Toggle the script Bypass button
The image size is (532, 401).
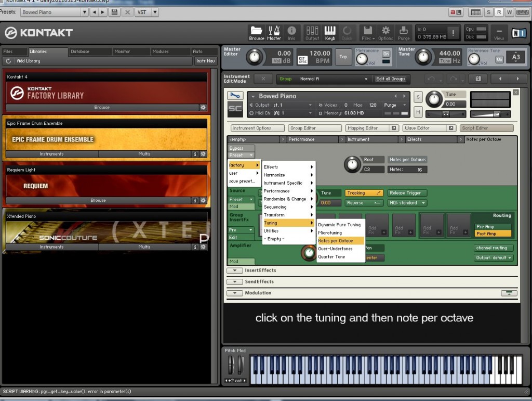coord(241,148)
